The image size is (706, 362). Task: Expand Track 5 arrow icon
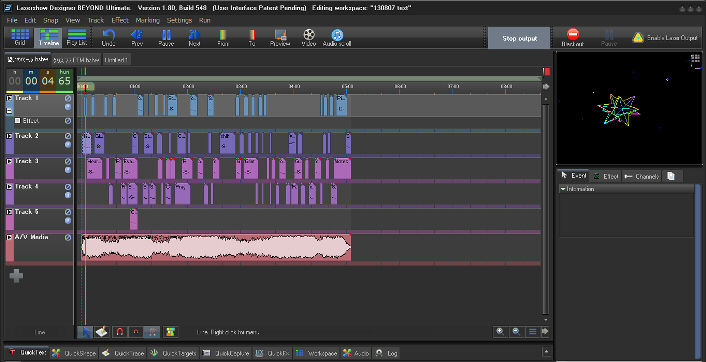pyautogui.click(x=9, y=212)
